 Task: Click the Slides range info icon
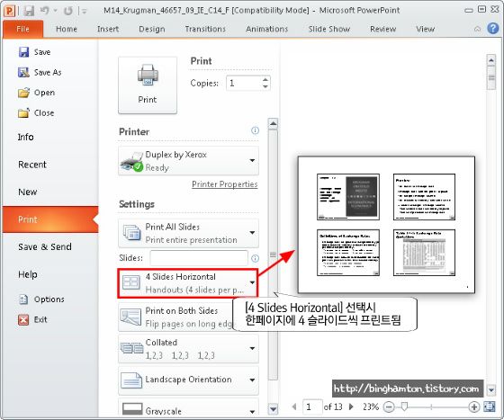point(255,258)
